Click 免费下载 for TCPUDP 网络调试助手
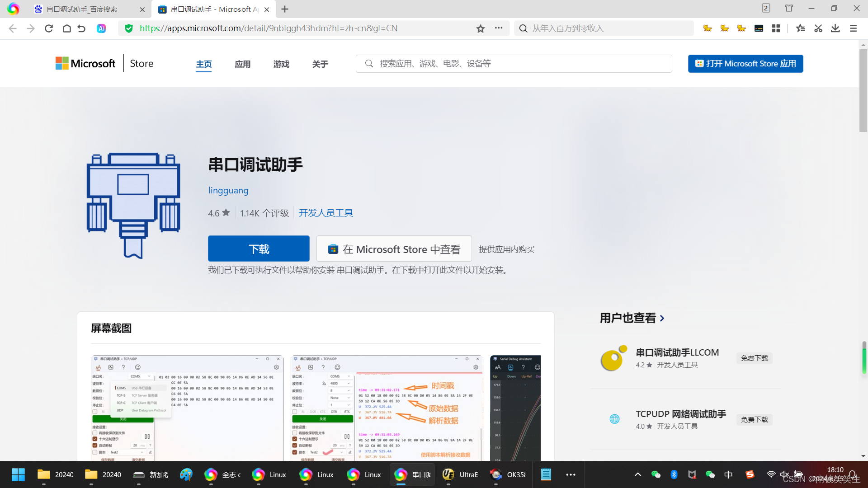 point(755,420)
